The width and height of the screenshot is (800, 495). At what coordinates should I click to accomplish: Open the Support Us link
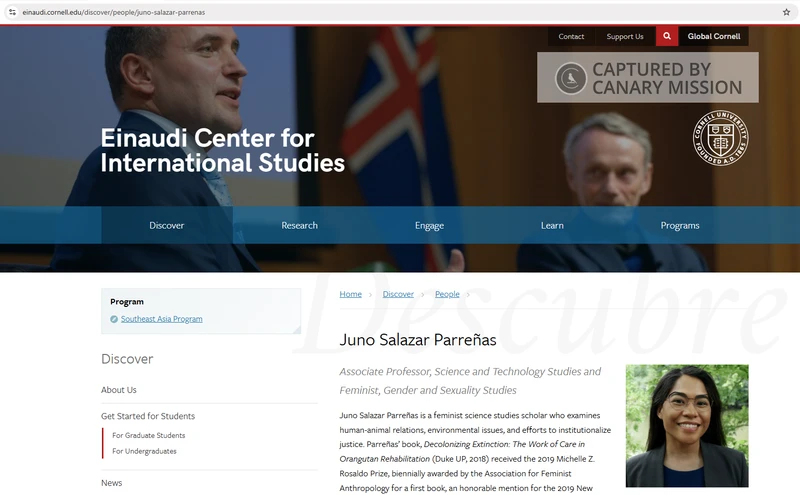point(625,36)
